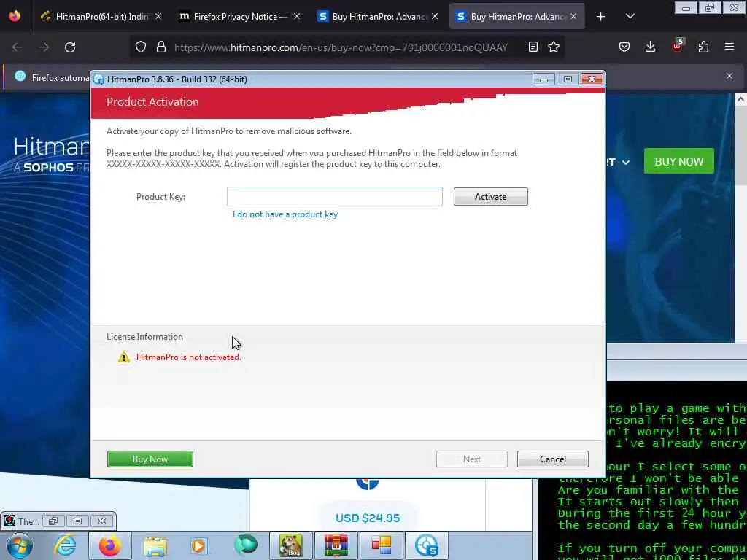Switch to HitmanPro(64-bit) İndir tab
Screen dimensions: 747x560
101,16
